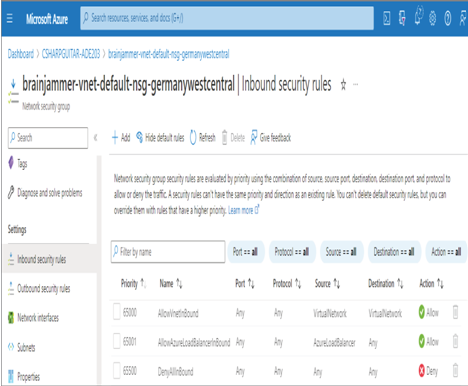Click the brainjammer-vnet-default-nsg breadcrumb
Viewport: 468px width, 386px height.
tap(169, 54)
